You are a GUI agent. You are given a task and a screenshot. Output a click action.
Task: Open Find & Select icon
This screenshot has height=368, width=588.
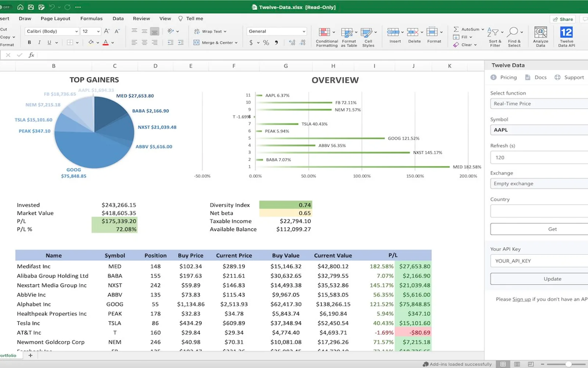coord(513,32)
